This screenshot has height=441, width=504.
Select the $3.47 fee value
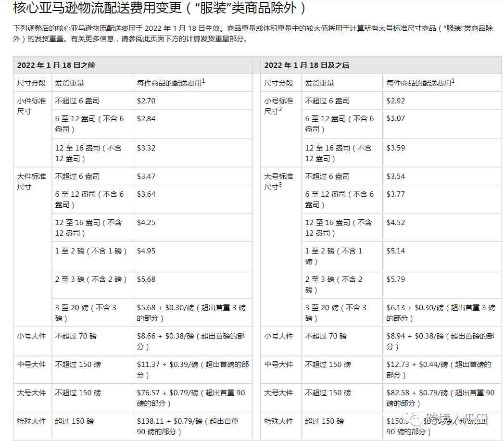(146, 176)
